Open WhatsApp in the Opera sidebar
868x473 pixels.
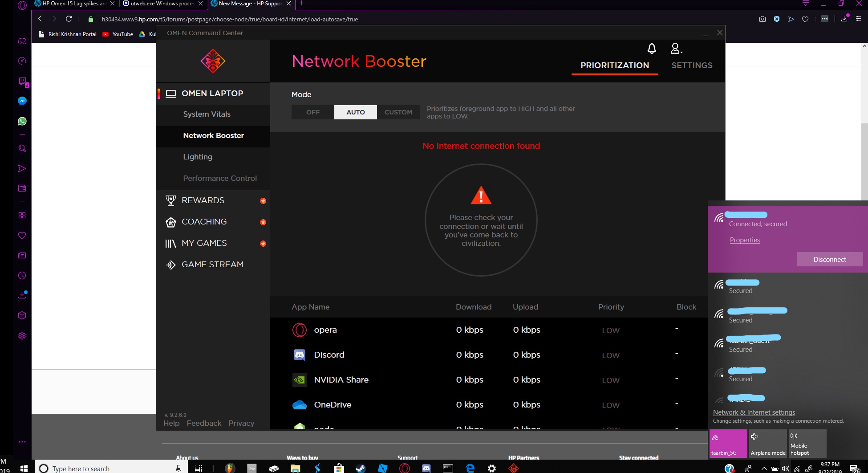point(22,121)
